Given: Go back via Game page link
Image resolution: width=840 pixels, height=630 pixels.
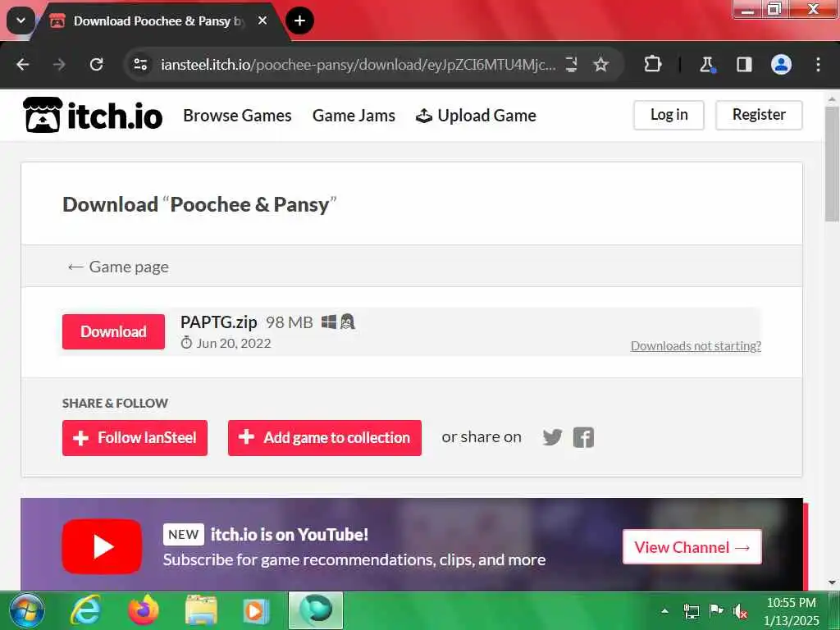Looking at the screenshot, I should (x=118, y=267).
